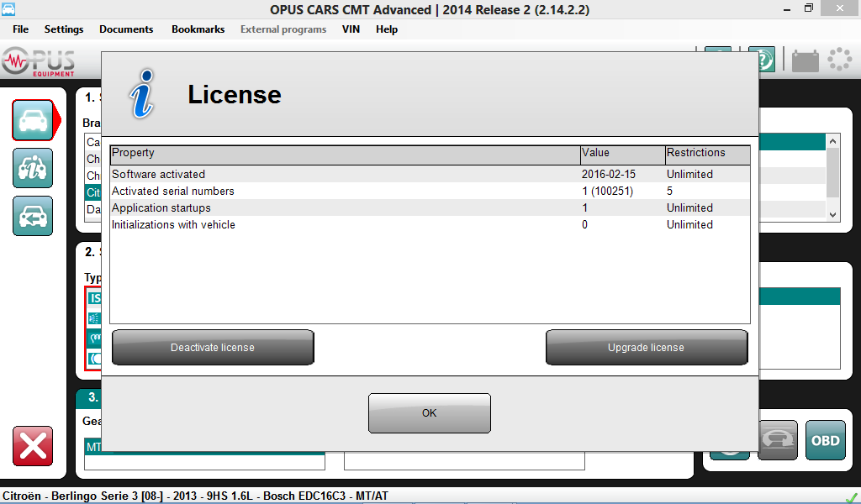The width and height of the screenshot is (861, 504).
Task: Click the Property column header
Action: point(345,155)
